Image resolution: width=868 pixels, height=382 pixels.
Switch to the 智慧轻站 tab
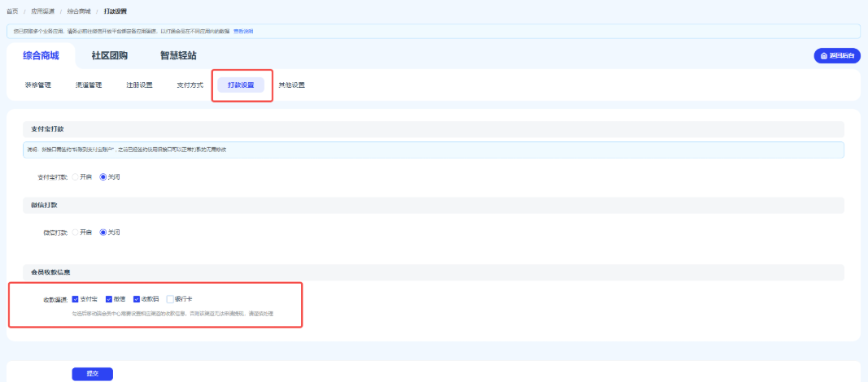(x=177, y=56)
